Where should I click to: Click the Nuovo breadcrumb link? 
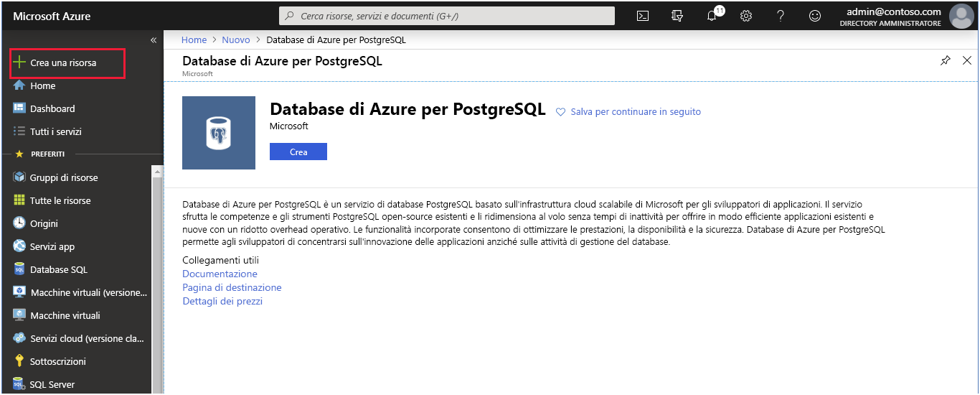(x=236, y=40)
